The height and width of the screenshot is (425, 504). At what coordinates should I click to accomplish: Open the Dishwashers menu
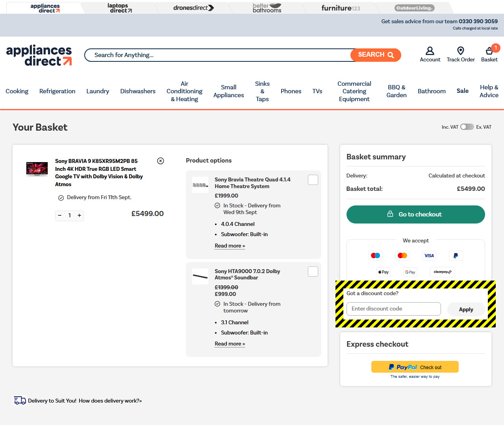tap(138, 91)
